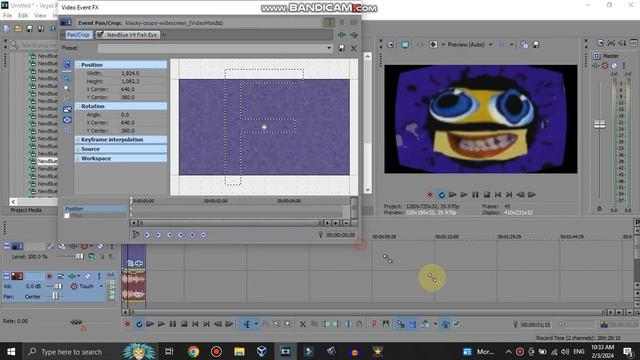
Task: Enable the Mask checkbox under Position
Action: pos(67,216)
